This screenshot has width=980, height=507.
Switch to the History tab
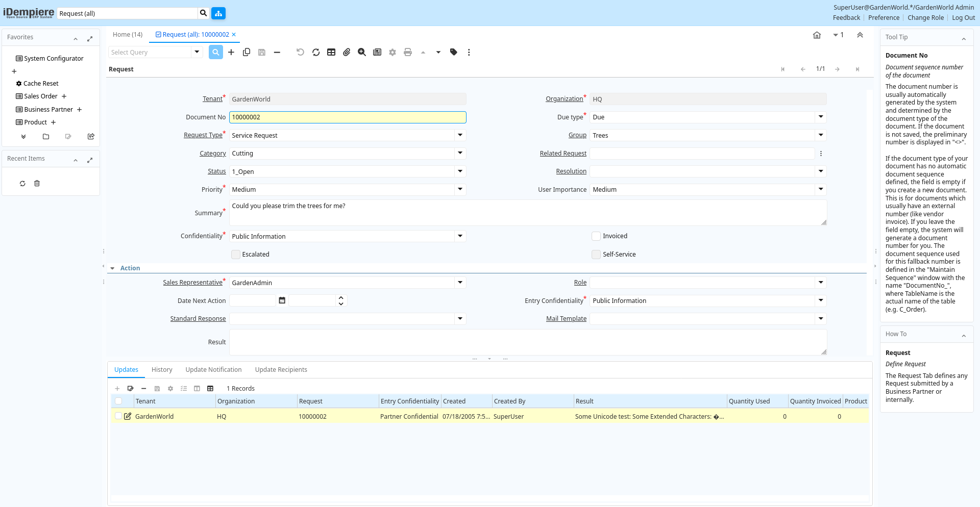(162, 370)
